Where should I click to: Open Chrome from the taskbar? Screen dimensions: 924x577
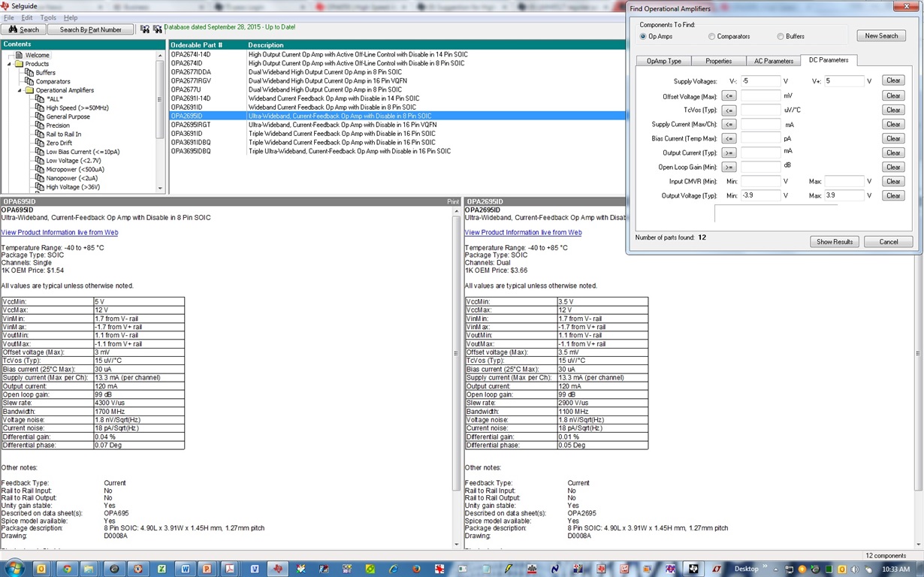pos(68,569)
